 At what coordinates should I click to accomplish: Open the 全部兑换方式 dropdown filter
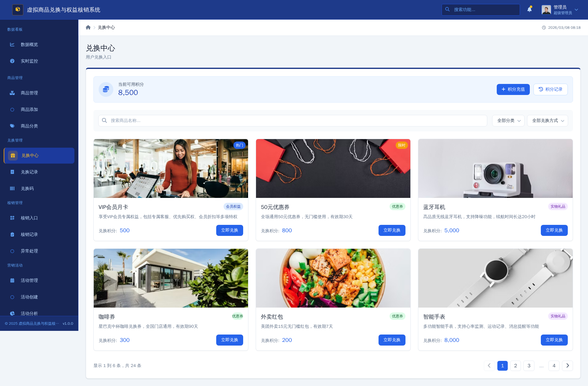[547, 121]
